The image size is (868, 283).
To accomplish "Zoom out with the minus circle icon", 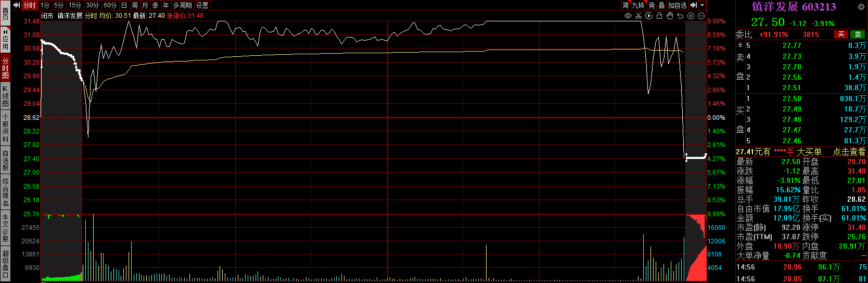I will point(701,16).
